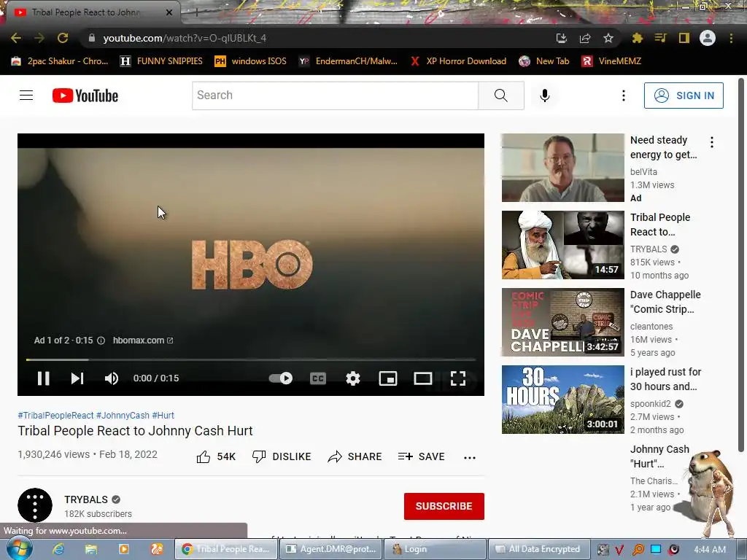Toggle the browser side panel icon
This screenshot has width=747, height=560.
(x=684, y=38)
